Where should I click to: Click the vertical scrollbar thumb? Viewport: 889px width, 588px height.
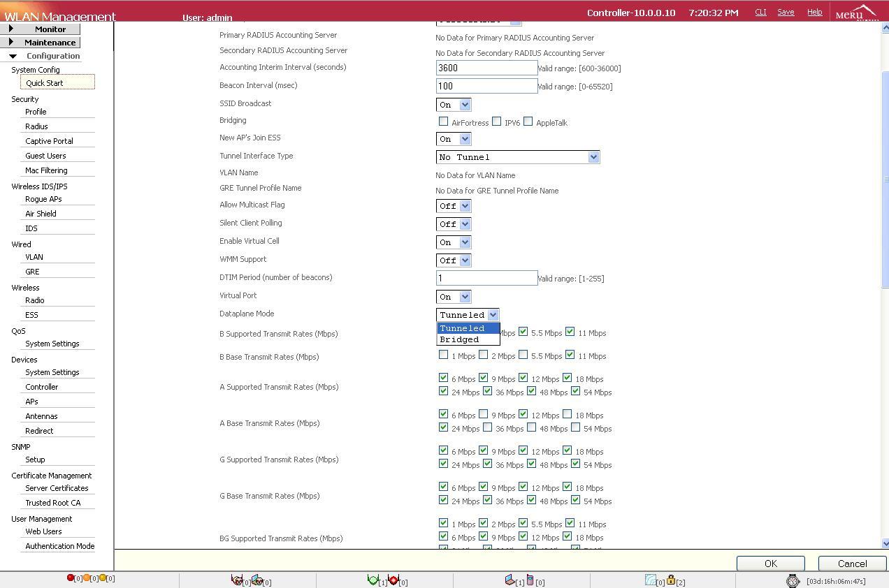tap(886, 179)
